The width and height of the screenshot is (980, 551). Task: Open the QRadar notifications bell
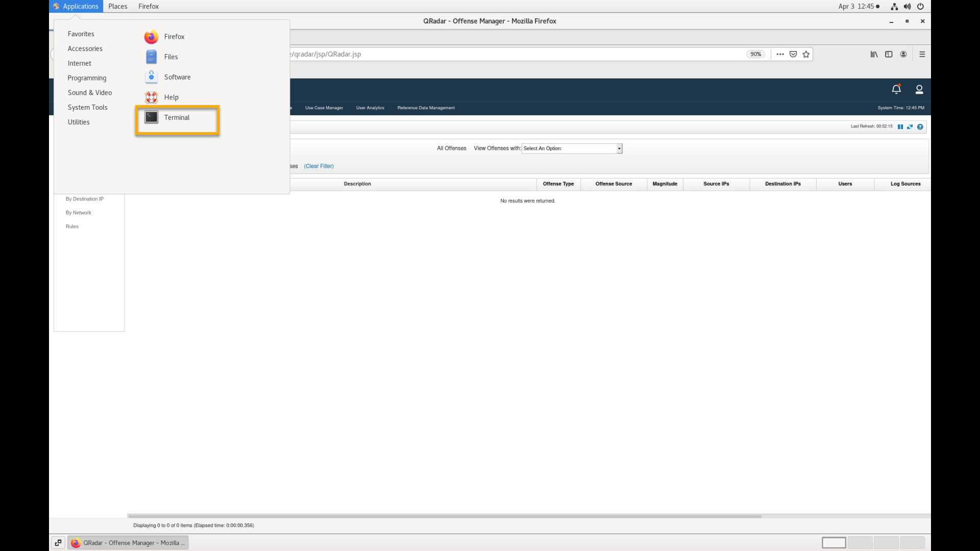point(896,89)
